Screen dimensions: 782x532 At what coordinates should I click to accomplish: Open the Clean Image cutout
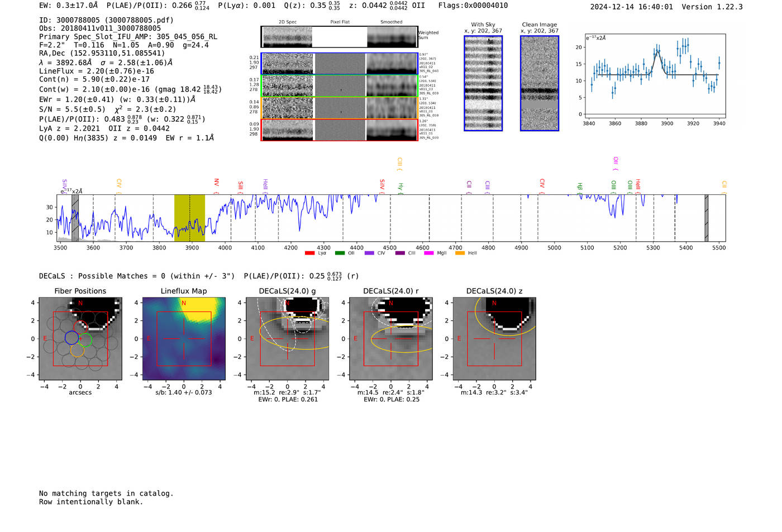[540, 83]
